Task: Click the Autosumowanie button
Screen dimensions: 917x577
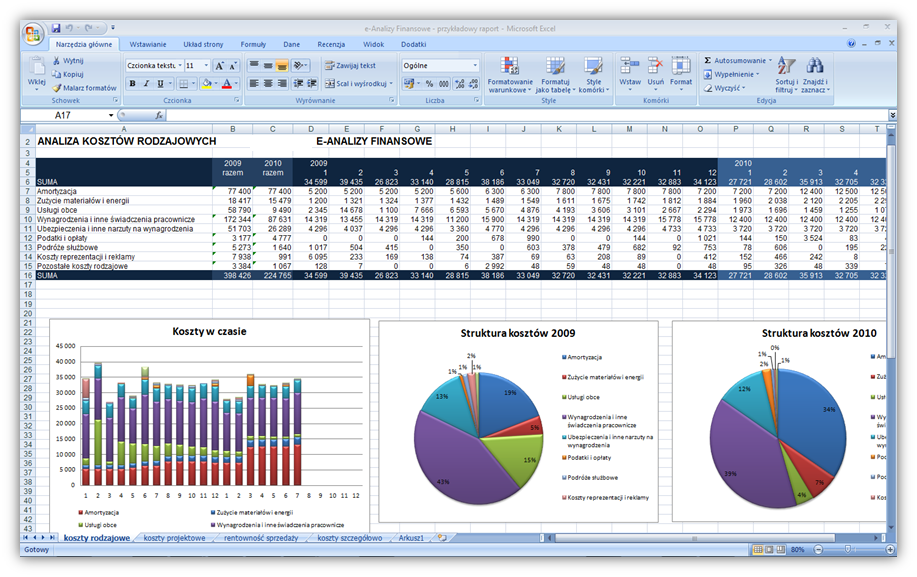Action: 737,60
